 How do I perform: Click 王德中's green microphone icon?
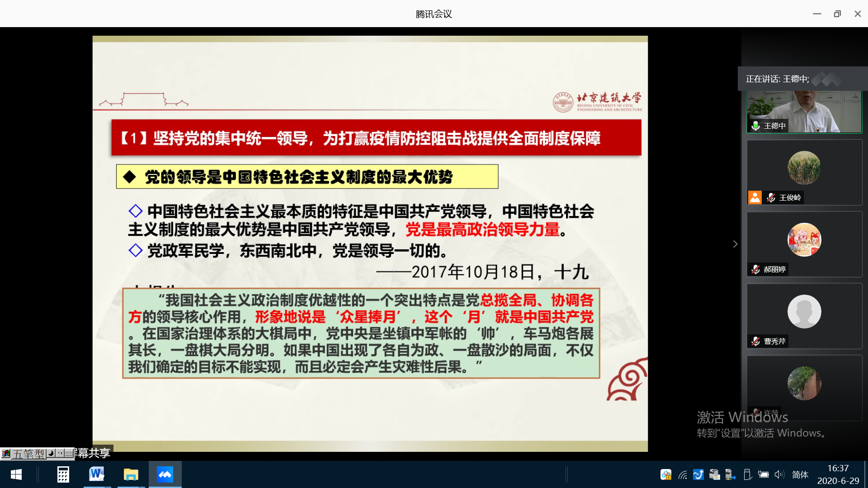point(755,126)
